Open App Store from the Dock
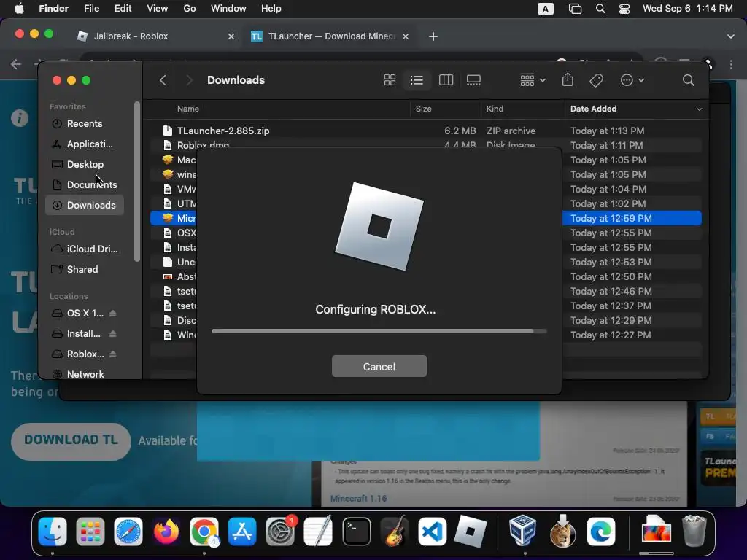The image size is (747, 560). coord(242,531)
